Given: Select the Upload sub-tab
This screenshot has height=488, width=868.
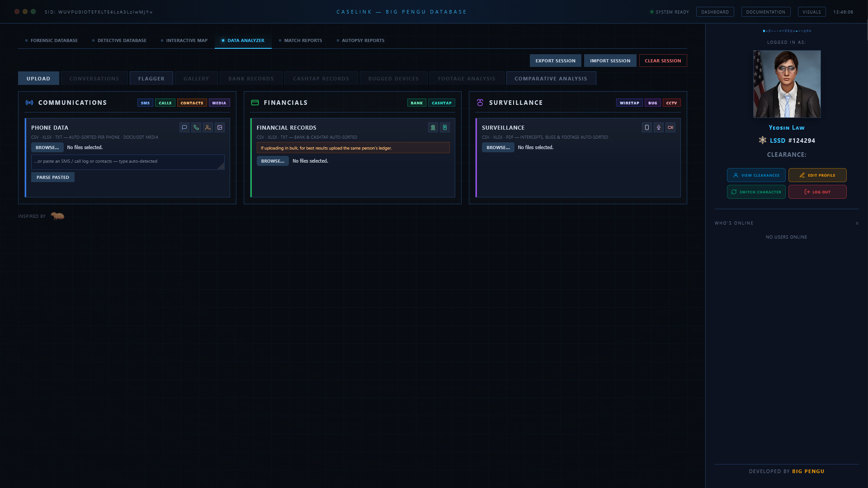Looking at the screenshot, I should pos(38,79).
